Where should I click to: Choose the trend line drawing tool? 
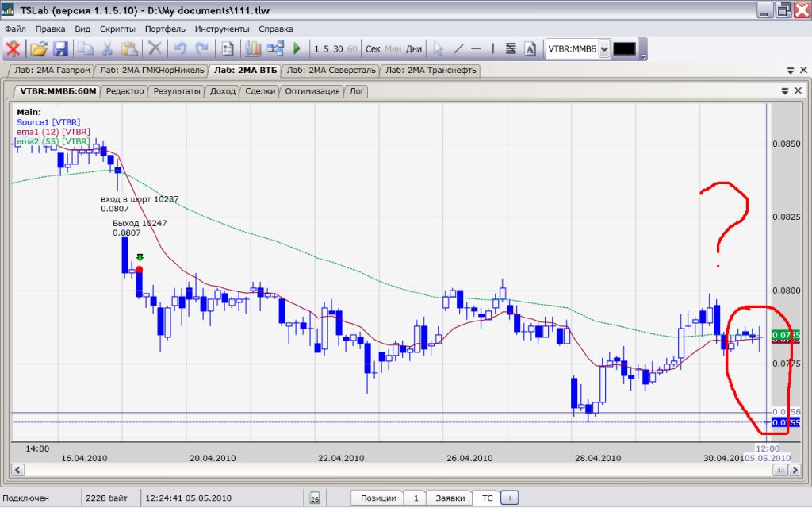tap(458, 49)
